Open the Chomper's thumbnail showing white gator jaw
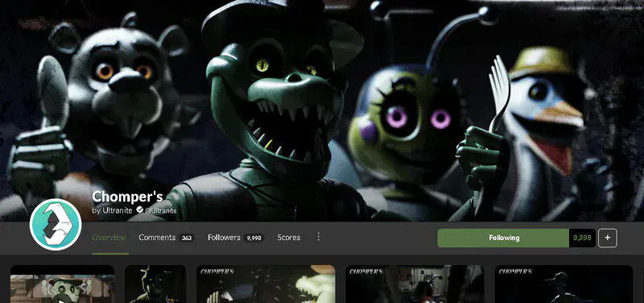644x303 pixels. [266, 284]
